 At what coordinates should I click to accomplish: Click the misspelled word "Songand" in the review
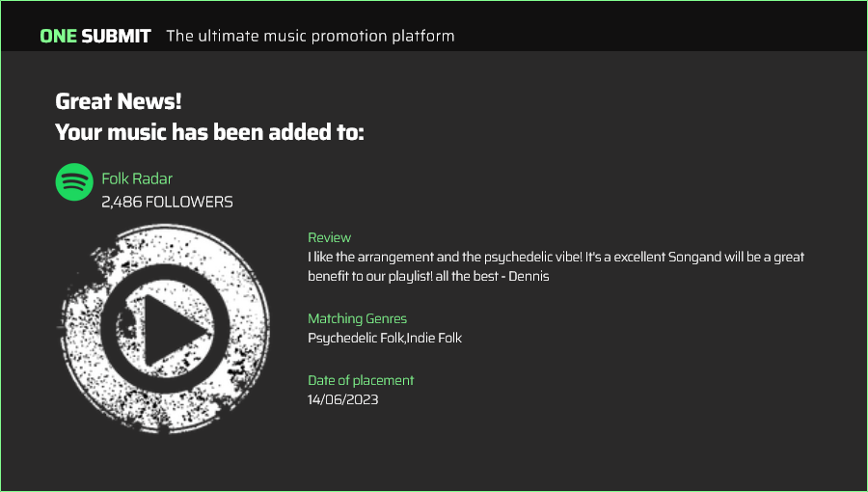(x=682, y=258)
